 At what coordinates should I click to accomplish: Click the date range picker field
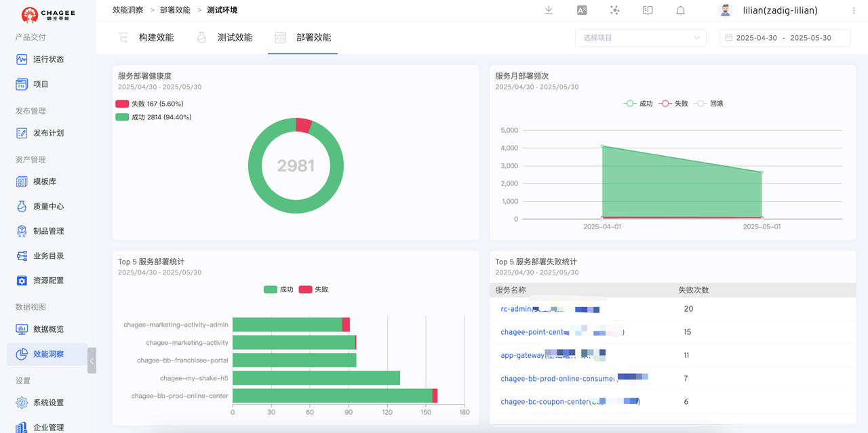(784, 38)
